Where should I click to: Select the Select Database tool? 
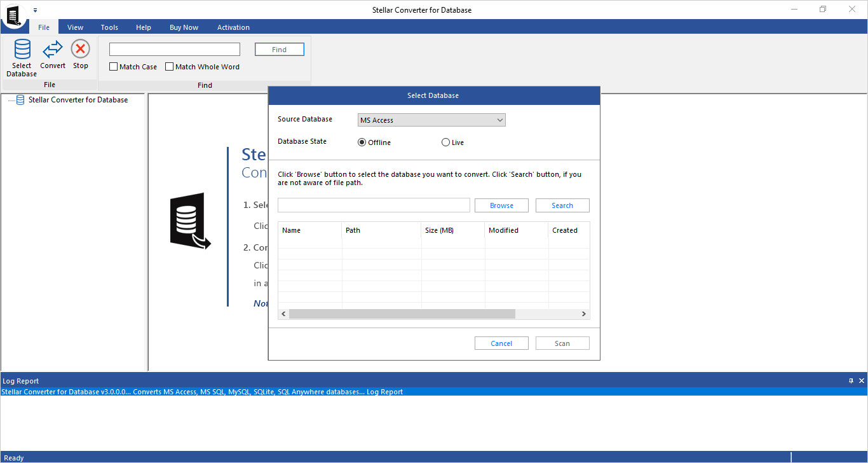(x=21, y=57)
